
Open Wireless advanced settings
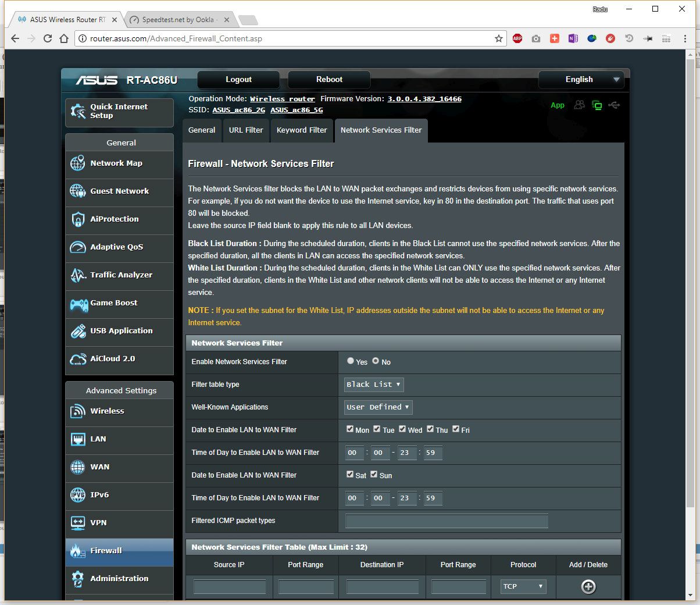(119, 411)
